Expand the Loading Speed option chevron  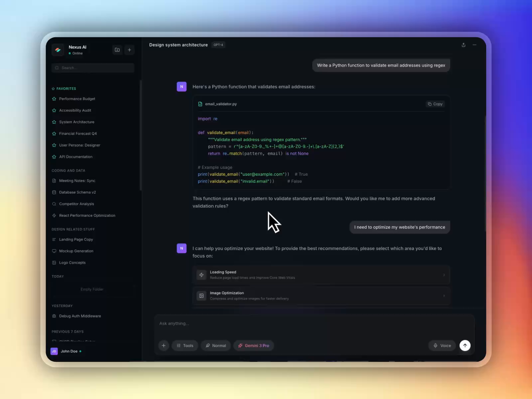click(444, 275)
